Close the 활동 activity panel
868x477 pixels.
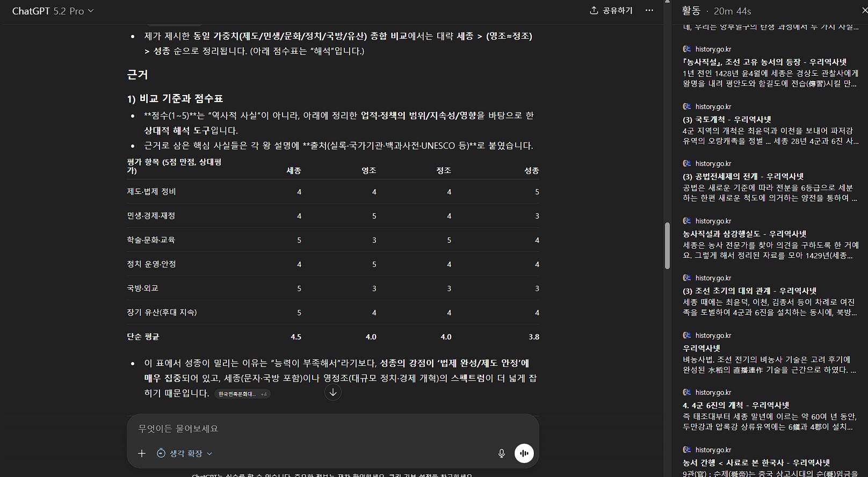point(864,11)
